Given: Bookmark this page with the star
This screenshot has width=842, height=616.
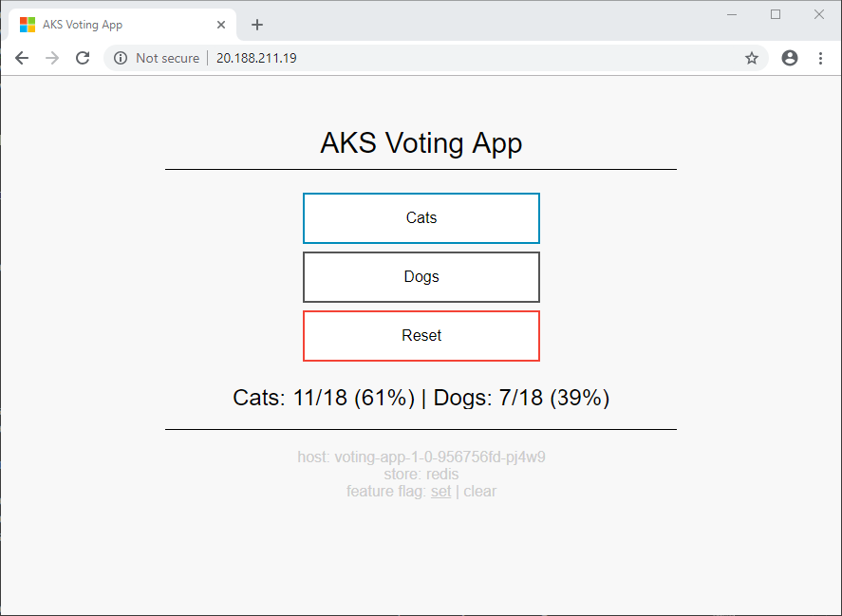Looking at the screenshot, I should [x=752, y=58].
